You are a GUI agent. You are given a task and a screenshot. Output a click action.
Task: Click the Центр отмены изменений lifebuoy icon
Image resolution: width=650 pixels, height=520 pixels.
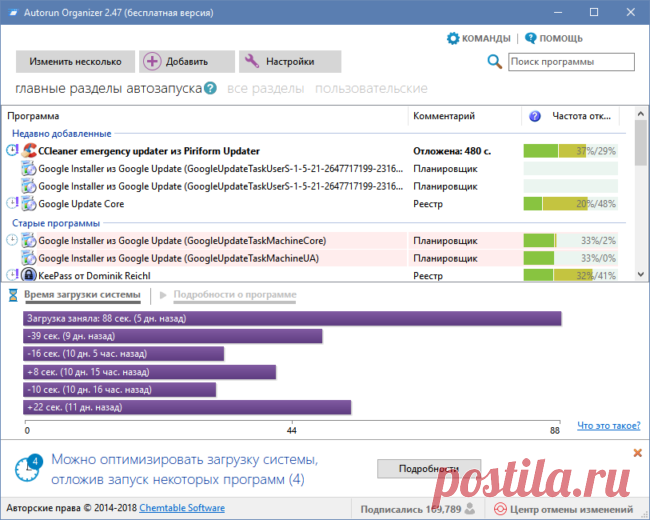(500, 509)
